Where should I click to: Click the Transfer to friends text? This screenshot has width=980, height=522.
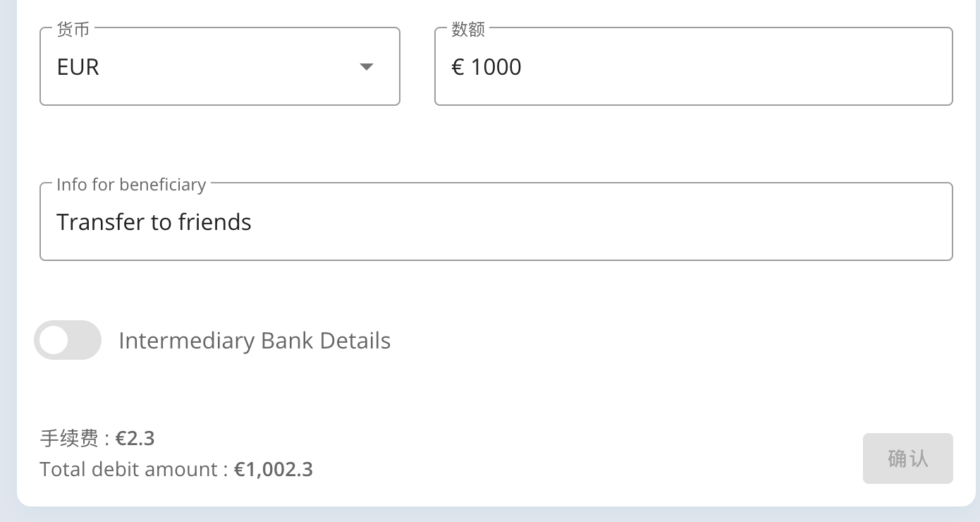click(154, 222)
